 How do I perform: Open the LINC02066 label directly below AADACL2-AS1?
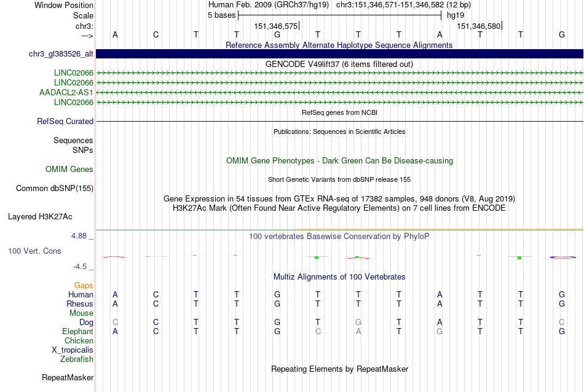[74, 103]
